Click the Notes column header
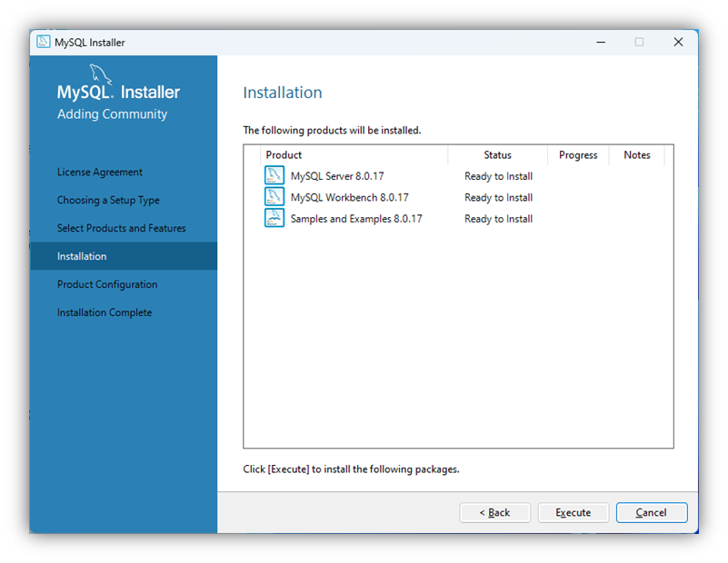Viewport: 728px width, 563px height. point(637,155)
